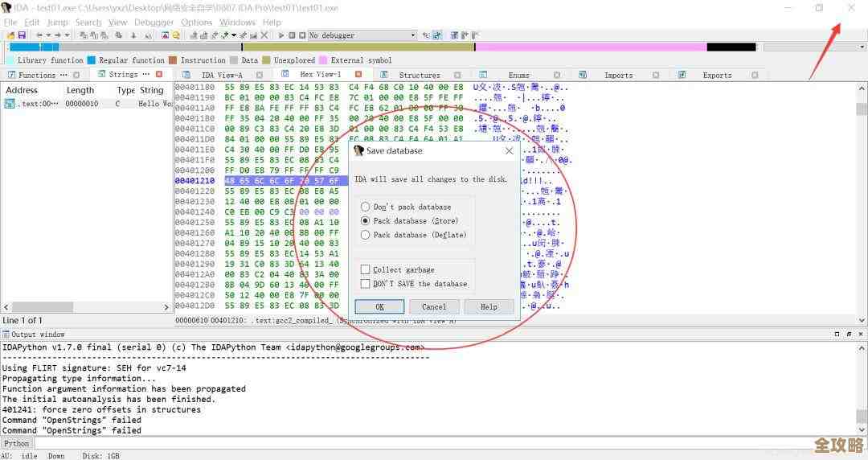This screenshot has height=460, width=868.
Task: Click the debugger Stop square icon
Action: (x=301, y=35)
